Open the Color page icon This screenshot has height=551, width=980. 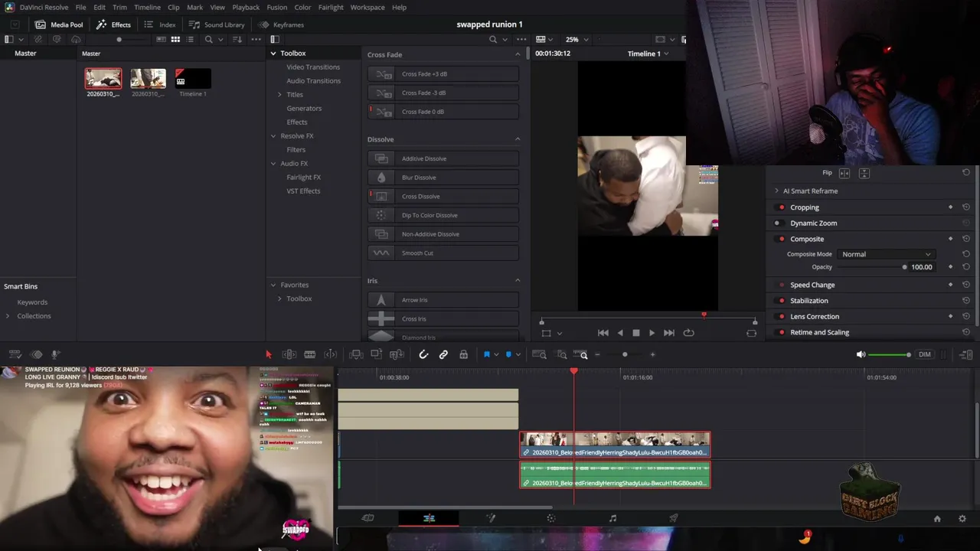(x=551, y=518)
